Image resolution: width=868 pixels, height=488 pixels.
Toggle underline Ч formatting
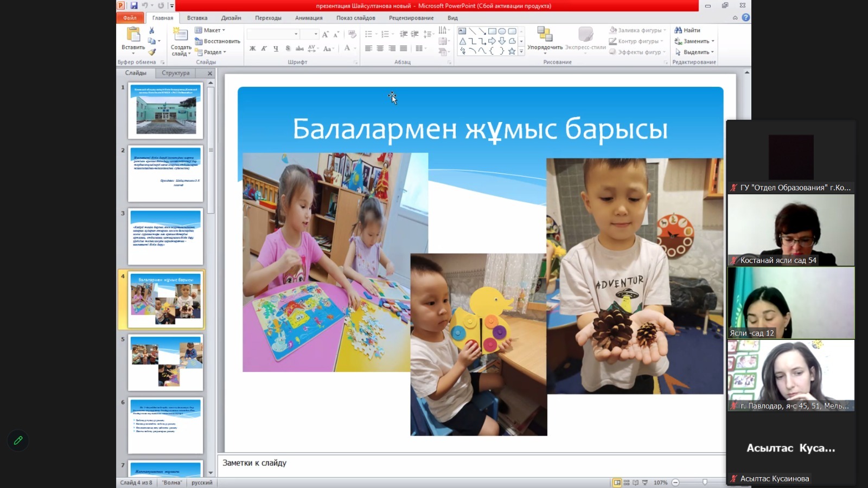[x=276, y=49]
